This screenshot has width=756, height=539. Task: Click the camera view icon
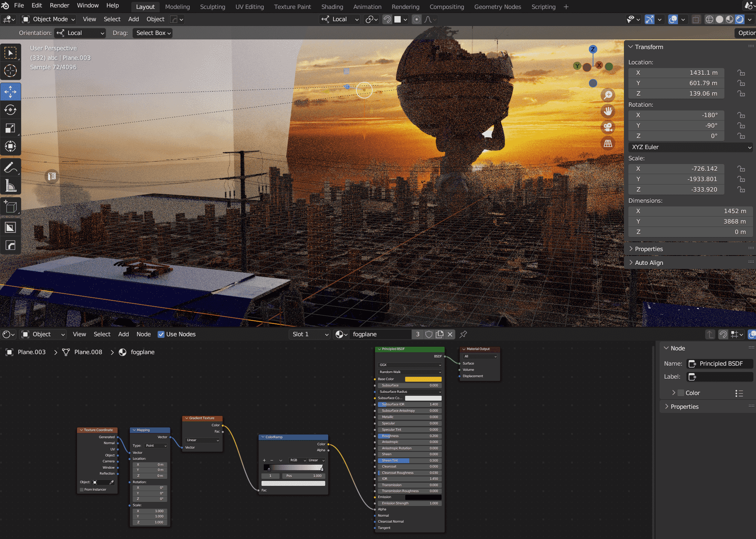click(608, 127)
